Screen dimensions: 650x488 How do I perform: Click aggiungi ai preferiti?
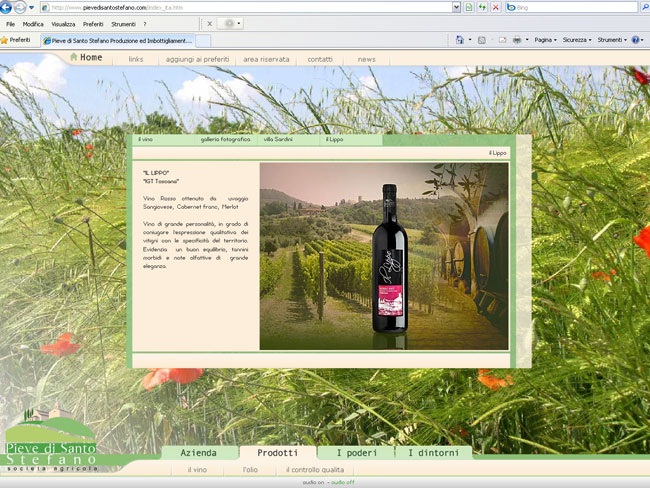[x=197, y=59]
